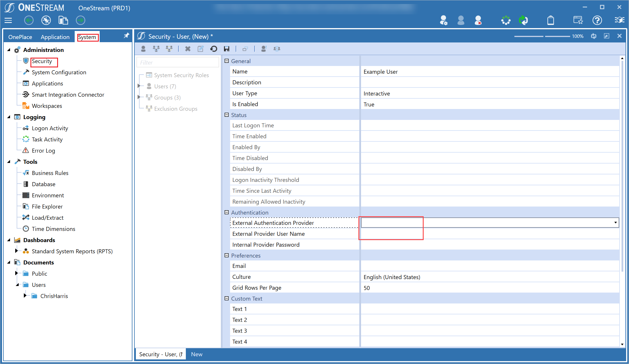629x364 pixels.
Task: Refresh the Security pane with its circular arrow icon
Action: tap(594, 36)
